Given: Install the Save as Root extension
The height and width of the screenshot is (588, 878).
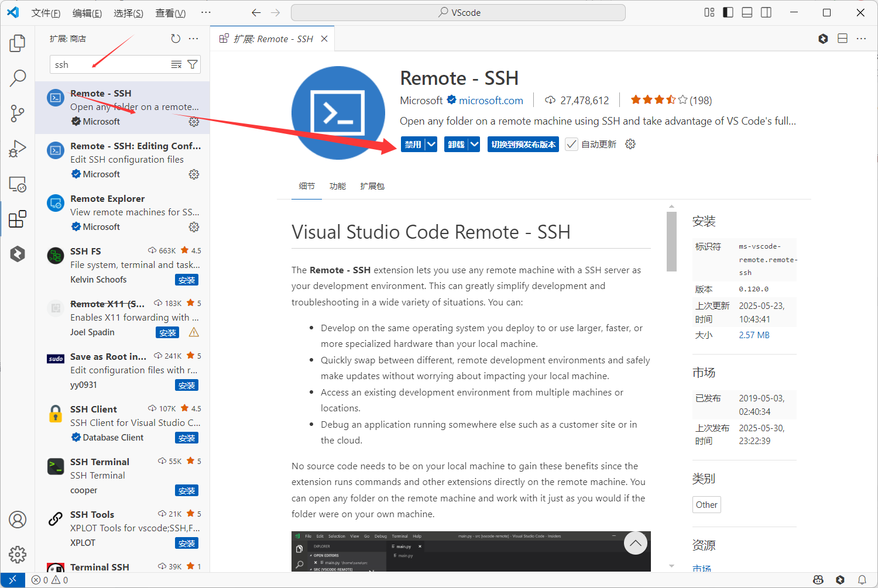Looking at the screenshot, I should (x=187, y=386).
